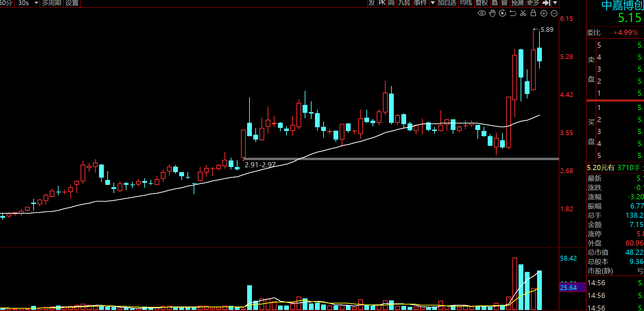Select the hand pan tool icon
The height and width of the screenshot is (311, 644).
click(492, 13)
